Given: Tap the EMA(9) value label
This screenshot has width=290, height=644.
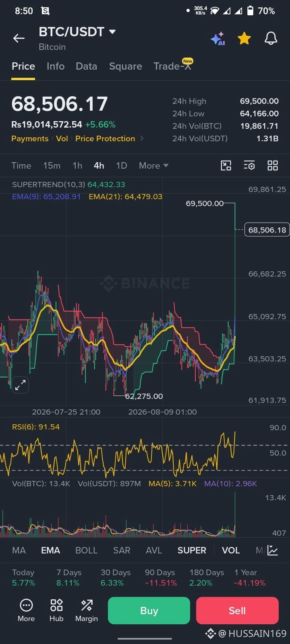Looking at the screenshot, I should point(46,196).
